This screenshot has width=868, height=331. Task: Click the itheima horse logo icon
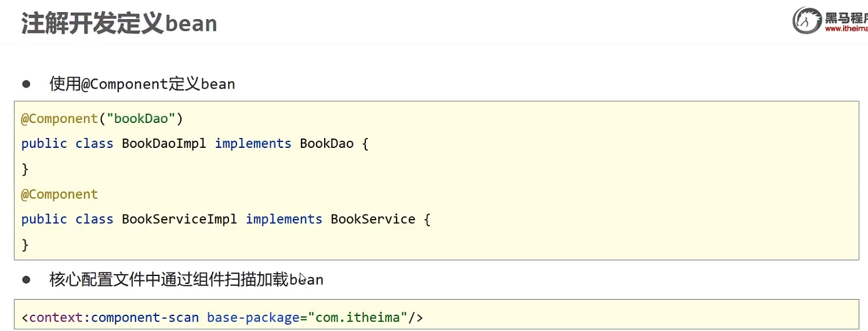[807, 21]
